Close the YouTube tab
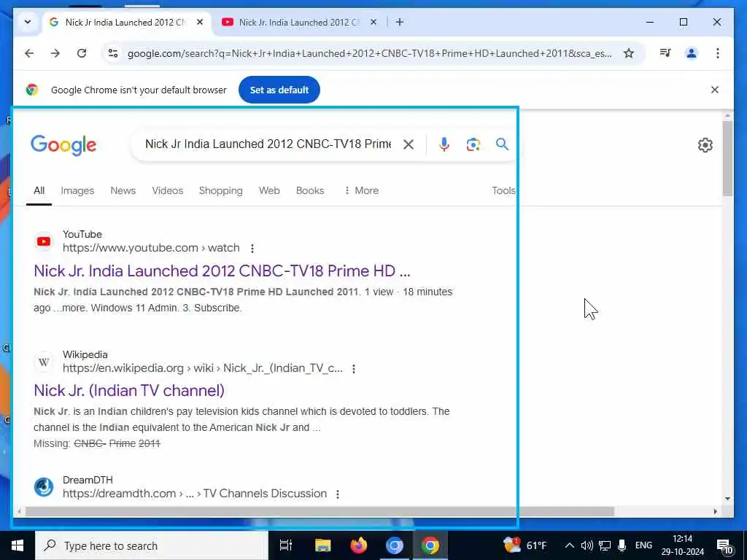The width and height of the screenshot is (747, 560). (373, 22)
